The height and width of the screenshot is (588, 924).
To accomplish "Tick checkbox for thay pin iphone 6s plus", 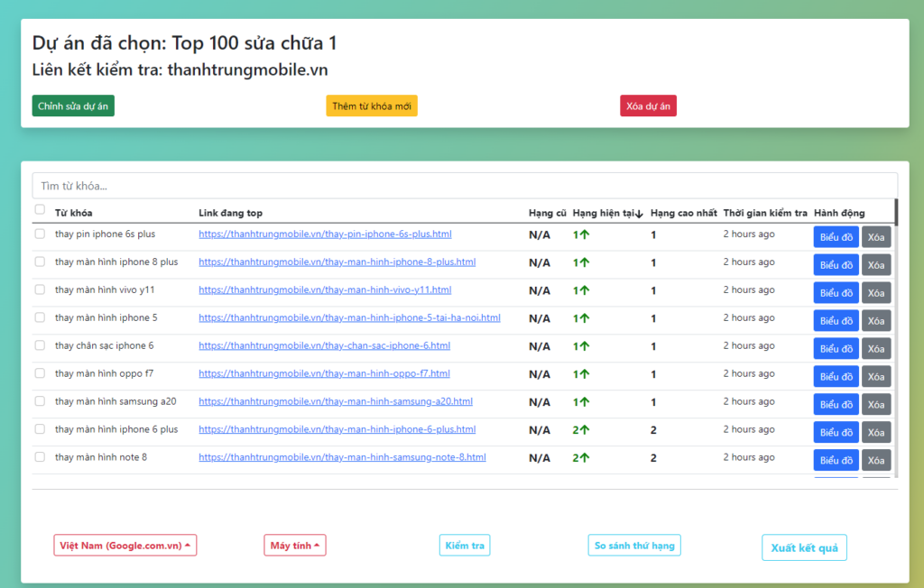I will coord(39,234).
